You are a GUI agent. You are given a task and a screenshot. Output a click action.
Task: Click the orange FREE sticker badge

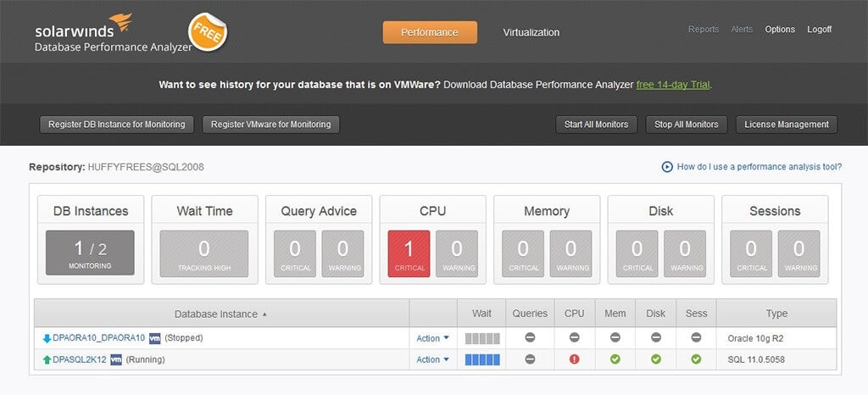208,32
